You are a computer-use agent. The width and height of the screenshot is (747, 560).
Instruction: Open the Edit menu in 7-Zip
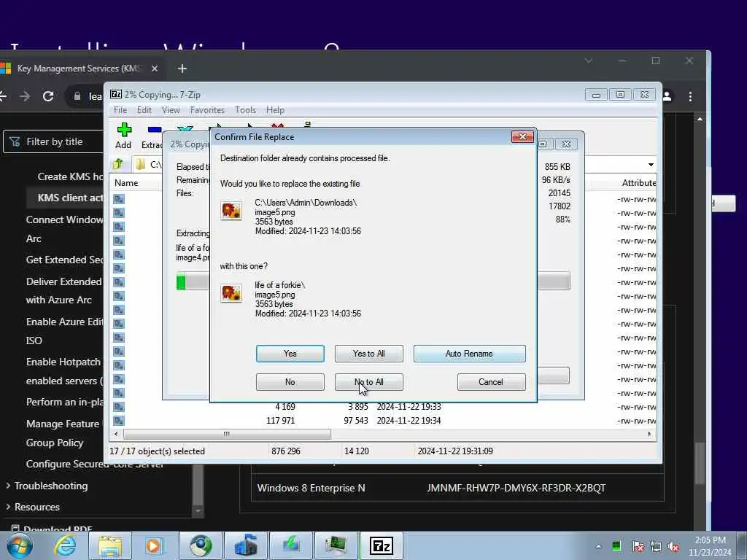144,110
